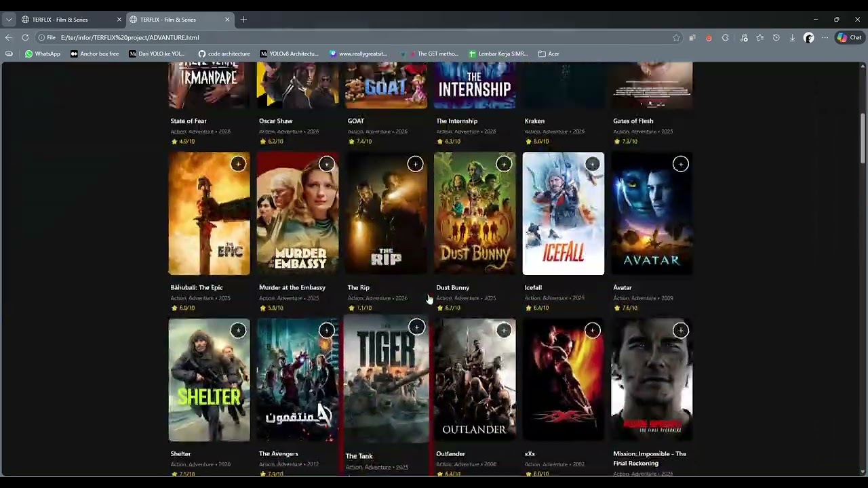This screenshot has width=868, height=488.
Task: Go back with the browser back arrow
Action: point(8,37)
